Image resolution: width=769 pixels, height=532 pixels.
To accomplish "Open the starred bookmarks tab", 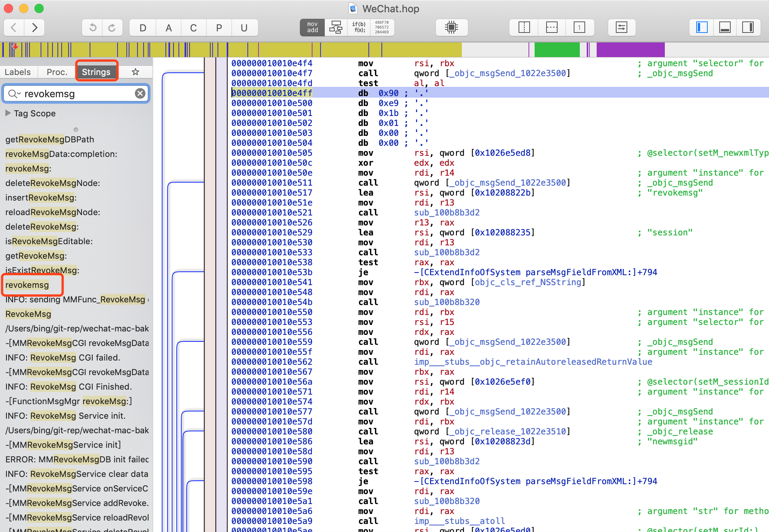I will (x=135, y=72).
